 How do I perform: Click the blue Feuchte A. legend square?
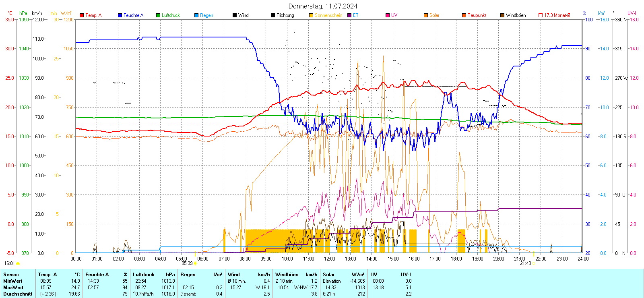(x=120, y=15)
